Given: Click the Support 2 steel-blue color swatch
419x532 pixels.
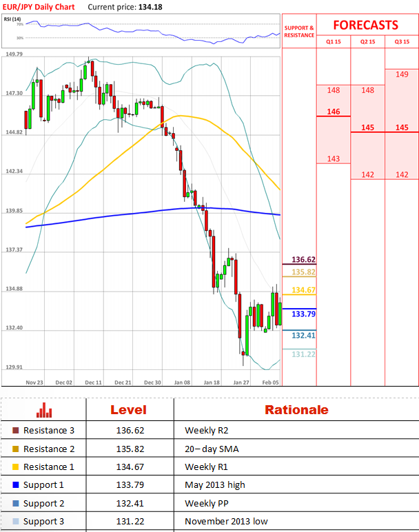Looking at the screenshot, I should [x=16, y=503].
